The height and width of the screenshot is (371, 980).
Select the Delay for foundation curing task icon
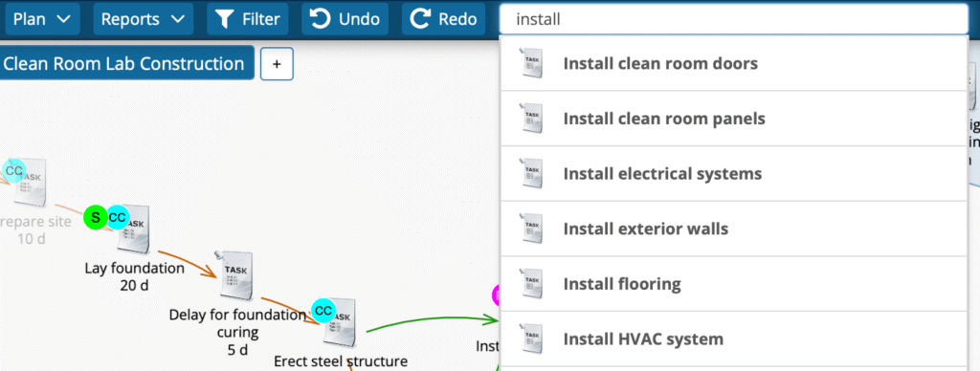[236, 275]
